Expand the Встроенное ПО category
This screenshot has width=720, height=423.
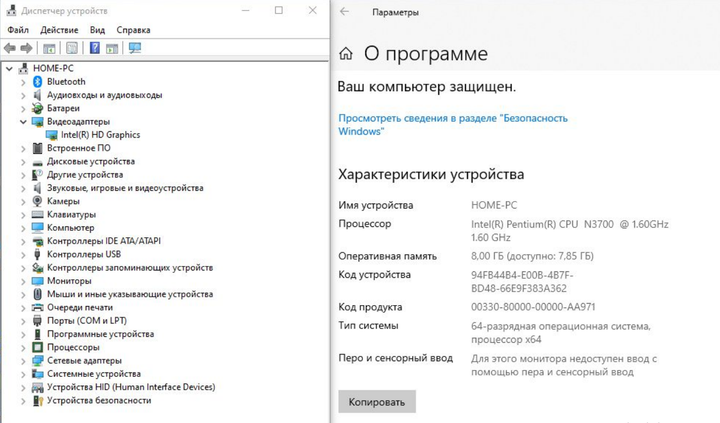click(23, 149)
